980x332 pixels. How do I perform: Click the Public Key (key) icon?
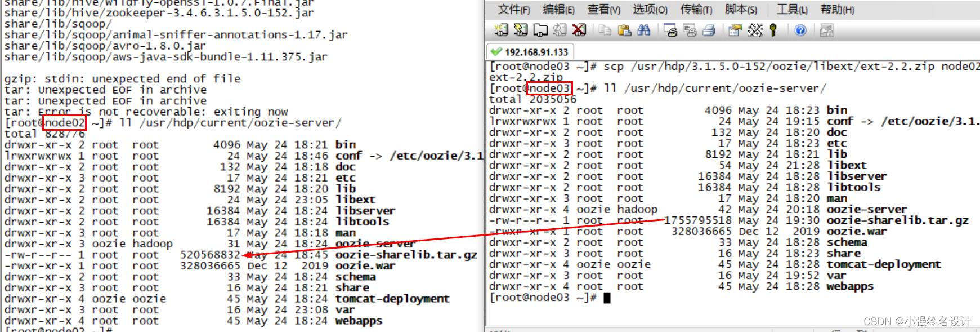point(774,30)
